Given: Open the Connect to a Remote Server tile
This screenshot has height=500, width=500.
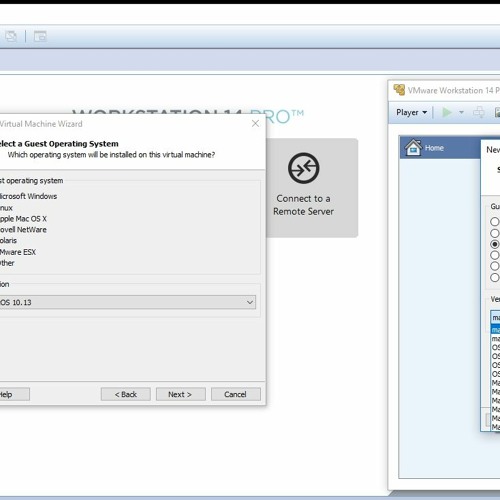Looking at the screenshot, I should [x=312, y=188].
